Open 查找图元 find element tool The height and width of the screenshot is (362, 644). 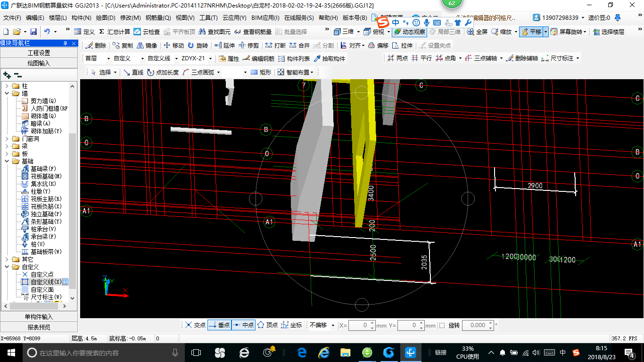click(x=215, y=32)
